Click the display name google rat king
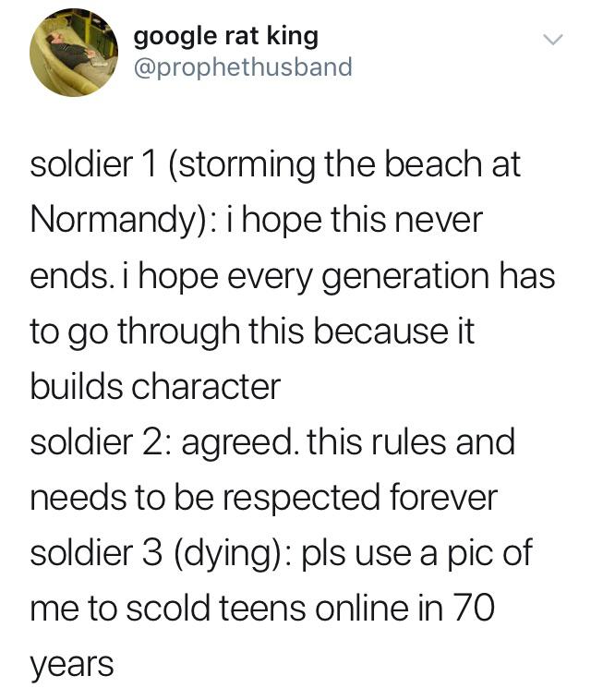This screenshot has width=591, height=700. pos(226,36)
